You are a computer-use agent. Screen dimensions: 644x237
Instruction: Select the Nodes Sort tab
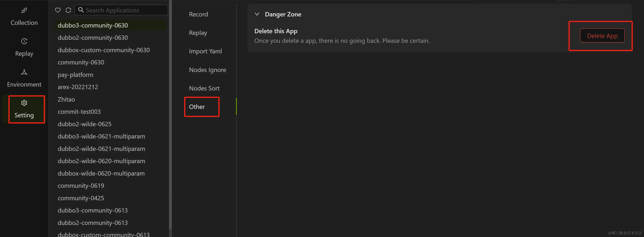click(x=204, y=88)
